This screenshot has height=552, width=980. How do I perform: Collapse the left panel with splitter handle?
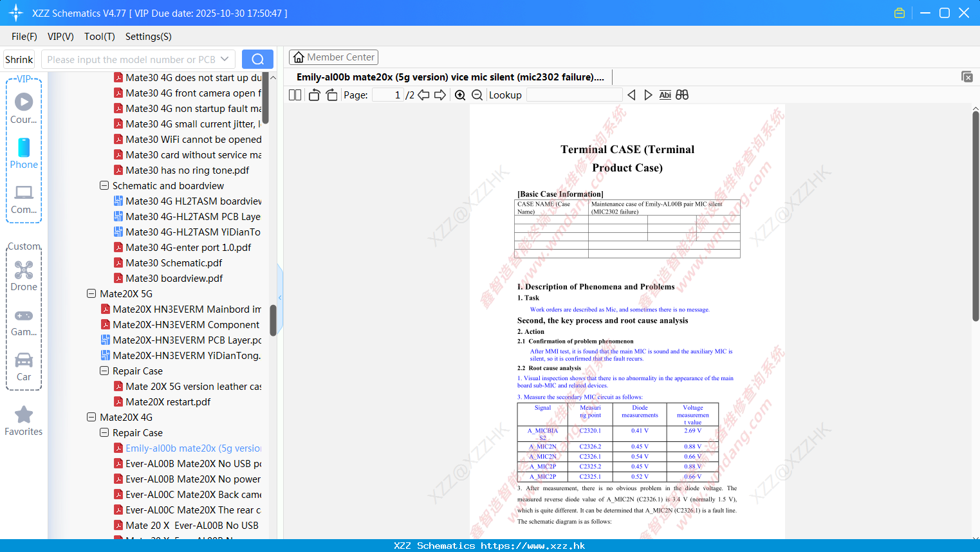[280, 297]
